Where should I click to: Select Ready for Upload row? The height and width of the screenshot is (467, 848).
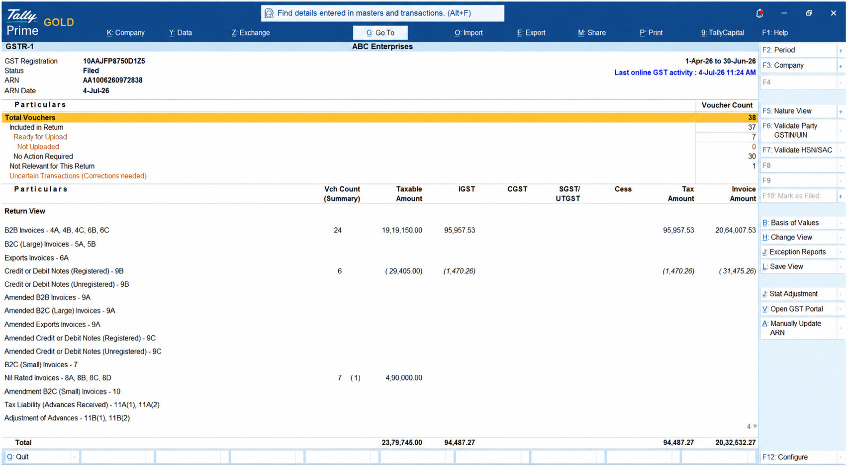[x=380, y=137]
